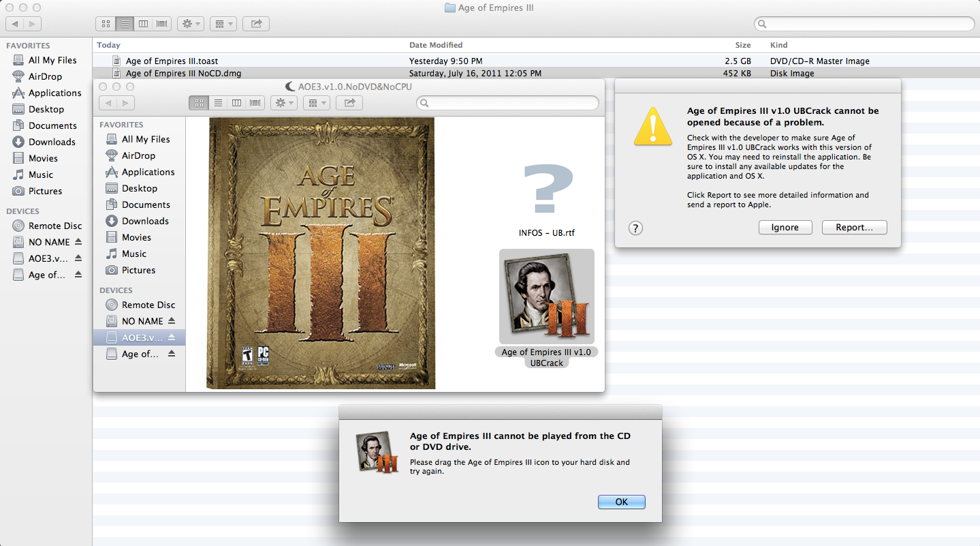Sort the list by Size column

coord(743,45)
